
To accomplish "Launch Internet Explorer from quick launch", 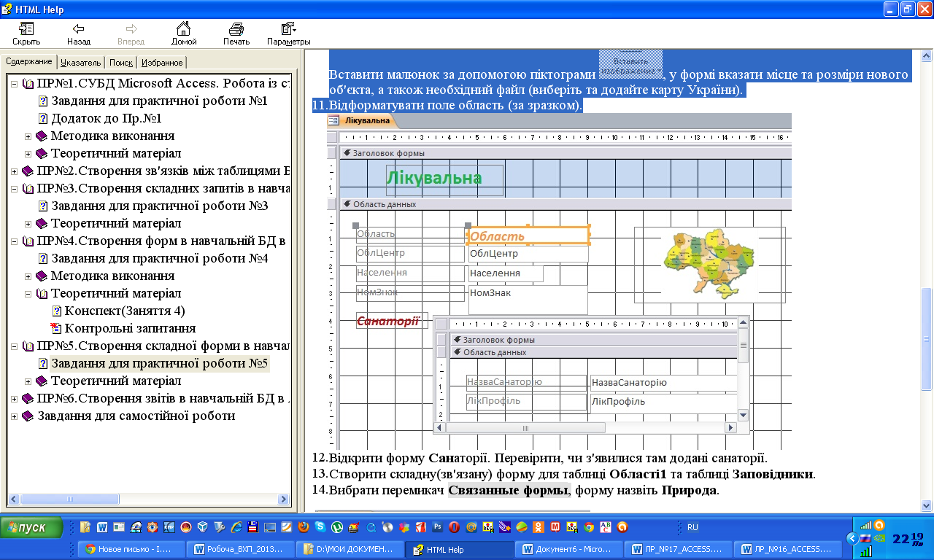I will click(x=236, y=527).
